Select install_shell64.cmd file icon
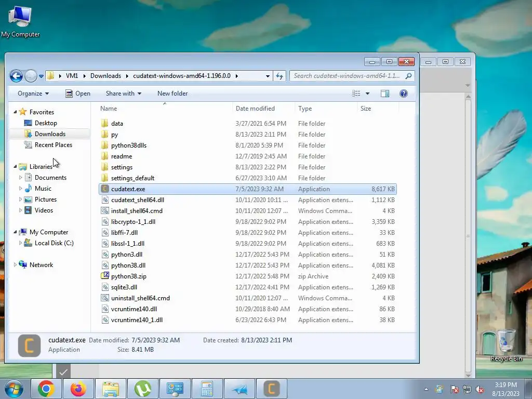The width and height of the screenshot is (532, 399). pos(105,210)
